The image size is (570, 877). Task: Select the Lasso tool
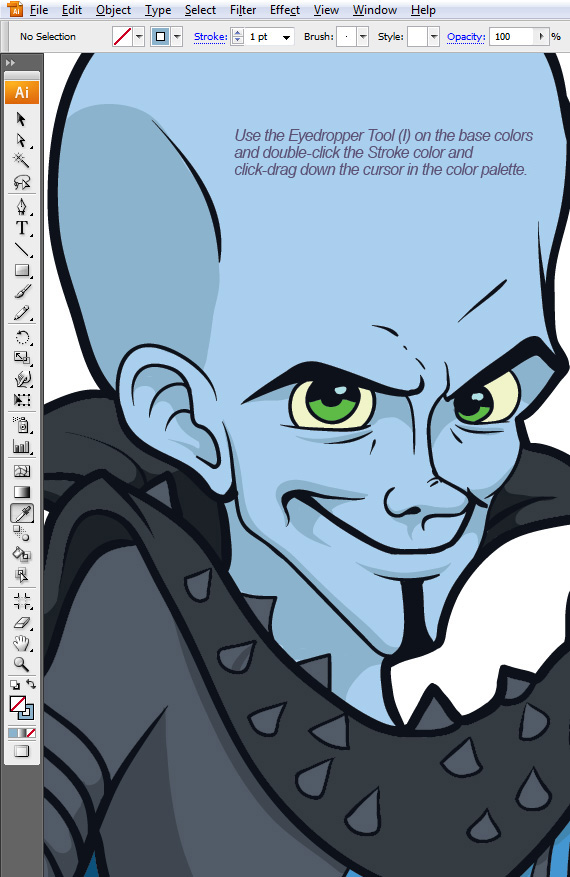coord(21,182)
